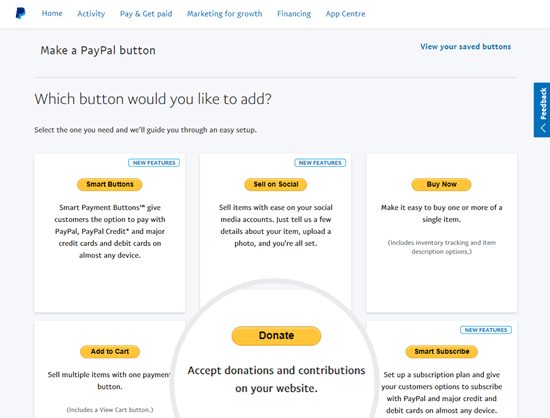The image size is (550, 418).
Task: Click NEW FEATURES badge on Smart Buttons card
Action: point(154,163)
